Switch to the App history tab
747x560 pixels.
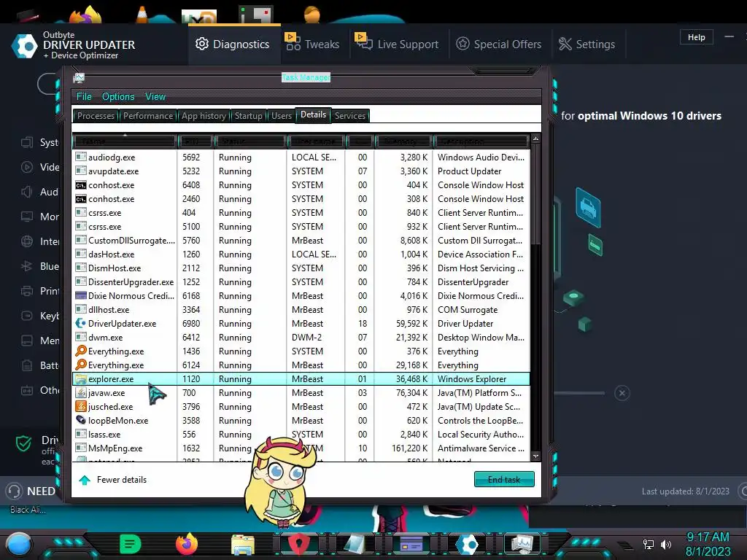[204, 116]
